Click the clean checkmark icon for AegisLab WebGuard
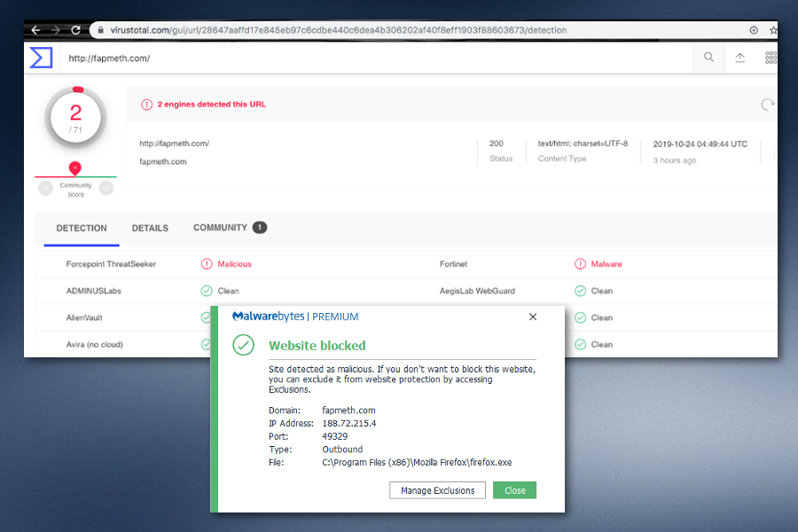This screenshot has height=532, width=798. pos(580,291)
